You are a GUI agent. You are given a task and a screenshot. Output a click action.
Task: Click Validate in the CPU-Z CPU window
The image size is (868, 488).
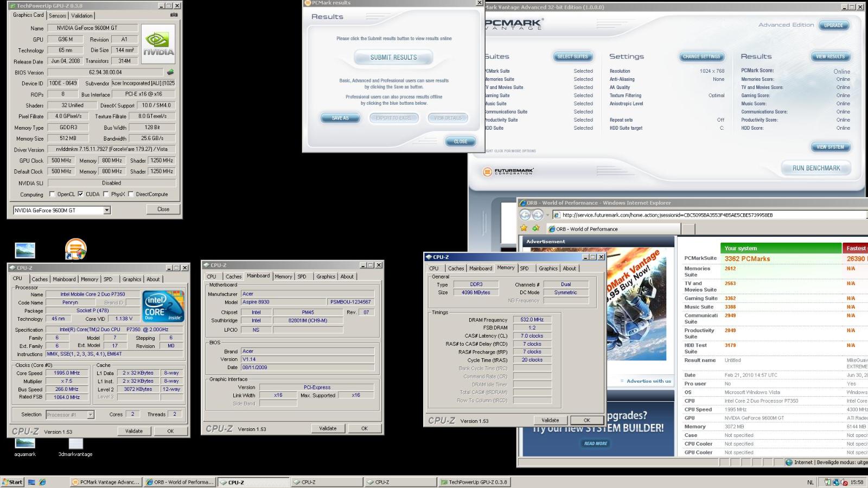tap(134, 431)
